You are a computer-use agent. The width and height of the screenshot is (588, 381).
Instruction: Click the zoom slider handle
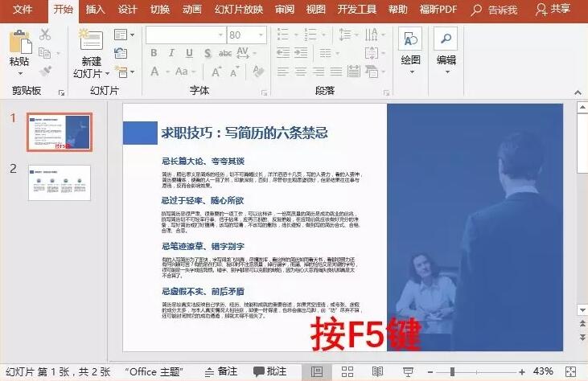point(453,371)
